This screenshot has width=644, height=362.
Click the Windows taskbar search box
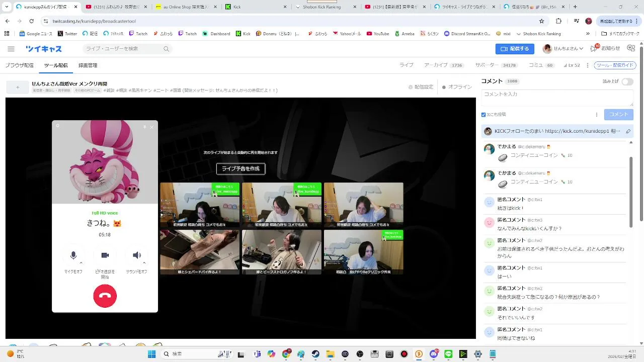(197, 354)
